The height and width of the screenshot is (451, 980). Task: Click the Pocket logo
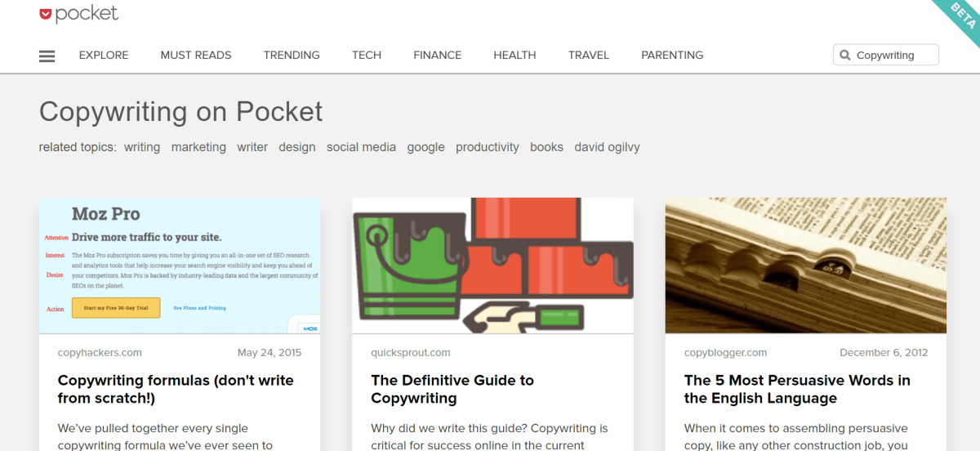coord(78,13)
